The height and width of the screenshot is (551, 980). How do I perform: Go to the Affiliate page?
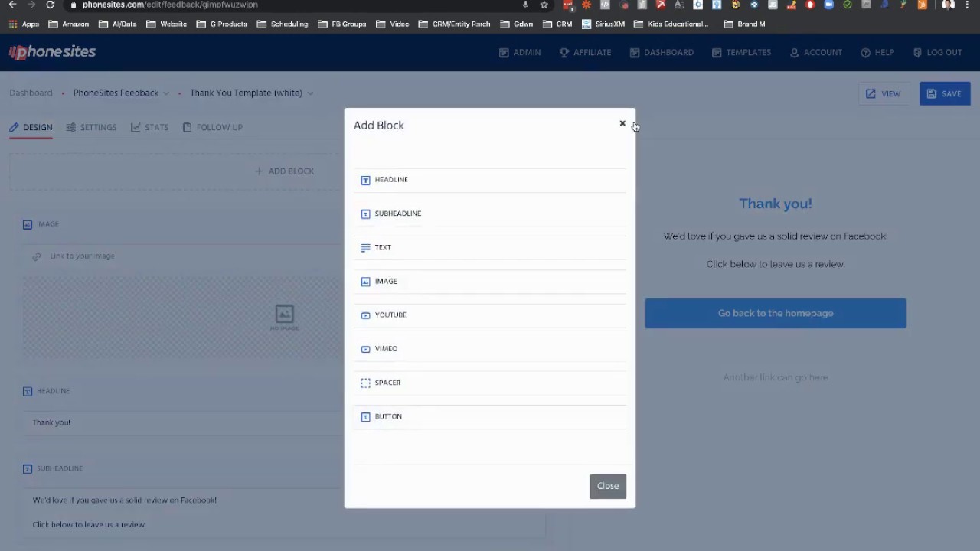pos(585,52)
